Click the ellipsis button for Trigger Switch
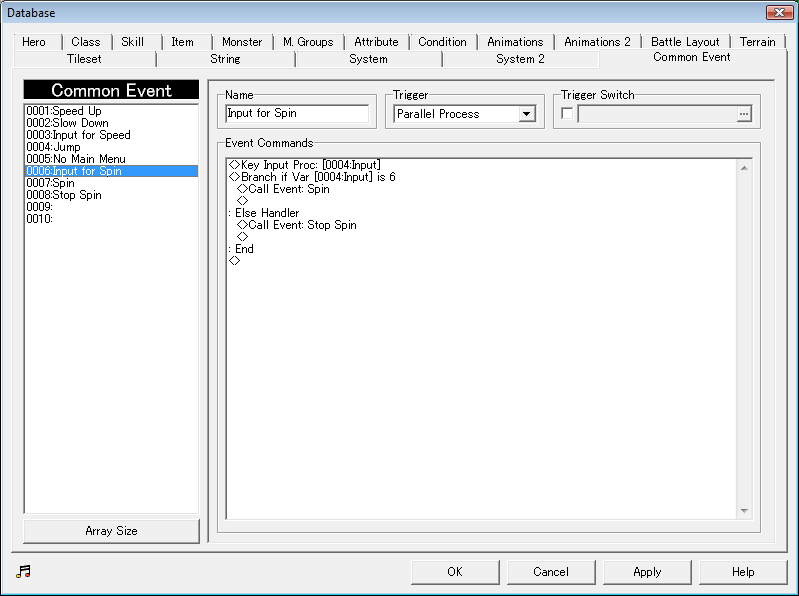 coord(743,114)
